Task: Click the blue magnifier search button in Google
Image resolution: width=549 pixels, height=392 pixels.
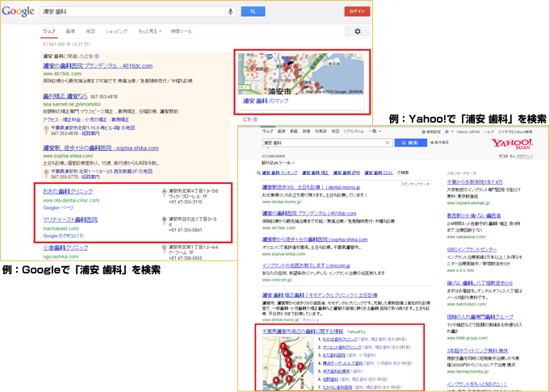Action: (253, 11)
